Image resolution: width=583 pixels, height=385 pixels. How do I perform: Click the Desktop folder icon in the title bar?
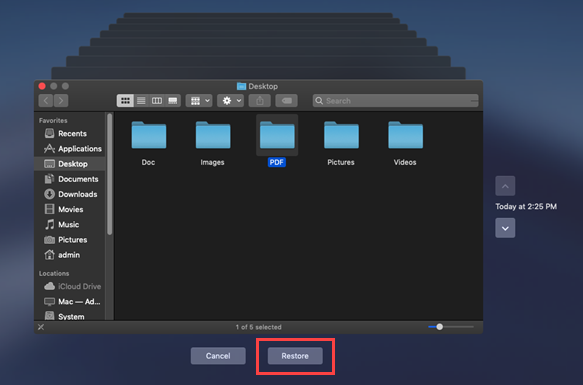click(x=241, y=86)
